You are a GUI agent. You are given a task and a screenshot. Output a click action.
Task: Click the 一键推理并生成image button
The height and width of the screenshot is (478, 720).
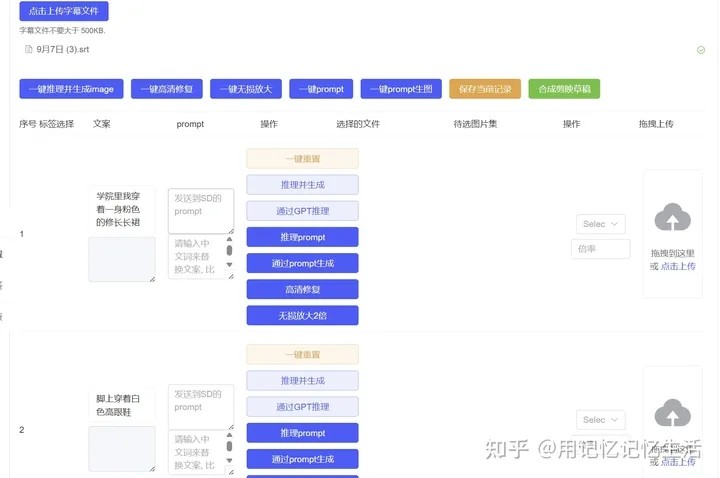point(70,89)
